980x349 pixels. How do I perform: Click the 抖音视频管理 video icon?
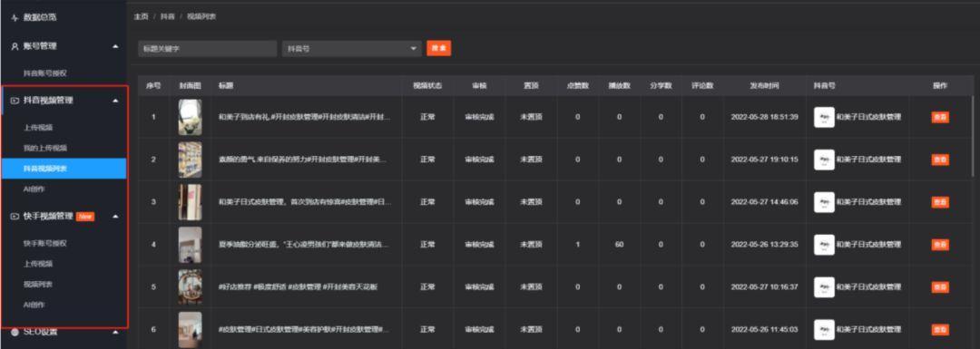pos(15,100)
